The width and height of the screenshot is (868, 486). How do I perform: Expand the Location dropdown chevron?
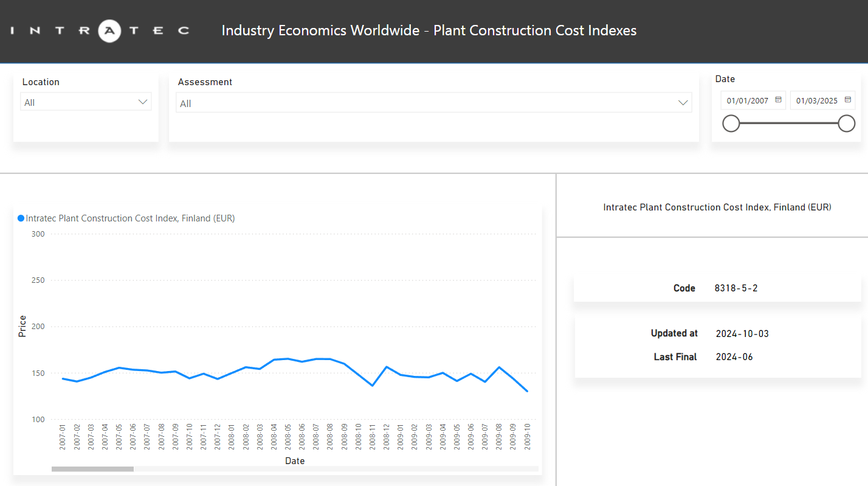pos(143,102)
